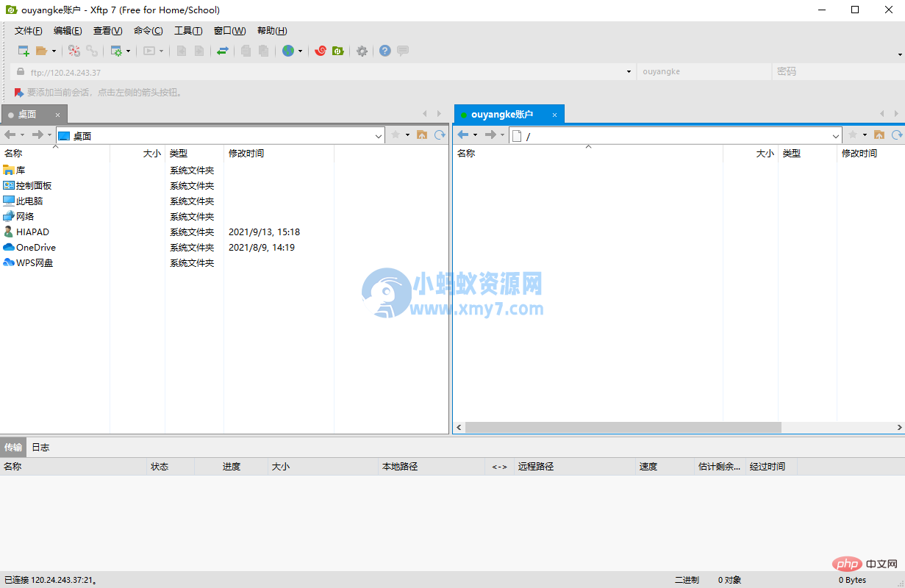905x588 pixels.
Task: Open the 帮助(H) menu
Action: (272, 31)
